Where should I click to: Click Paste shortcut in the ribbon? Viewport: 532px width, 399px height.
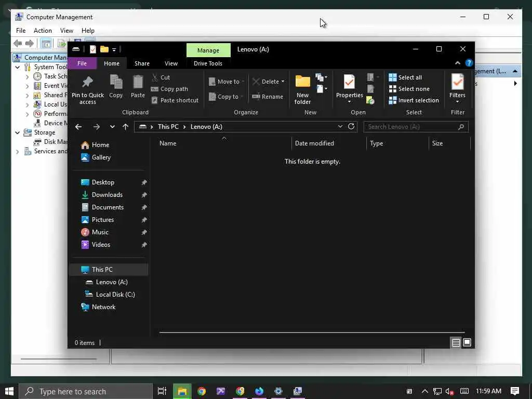(x=175, y=100)
